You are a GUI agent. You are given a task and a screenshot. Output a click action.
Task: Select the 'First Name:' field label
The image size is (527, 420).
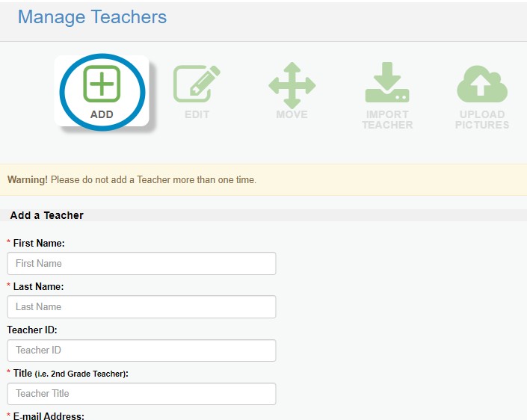tap(39, 243)
